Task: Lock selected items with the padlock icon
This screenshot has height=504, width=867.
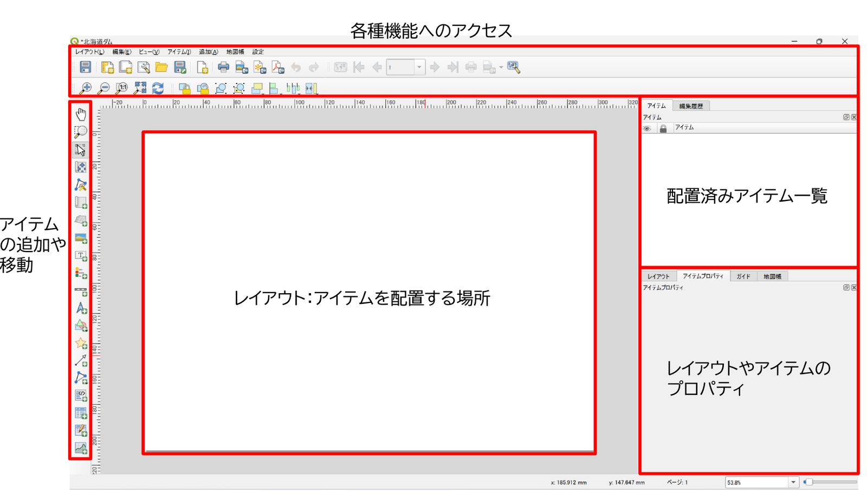Action: pyautogui.click(x=184, y=88)
